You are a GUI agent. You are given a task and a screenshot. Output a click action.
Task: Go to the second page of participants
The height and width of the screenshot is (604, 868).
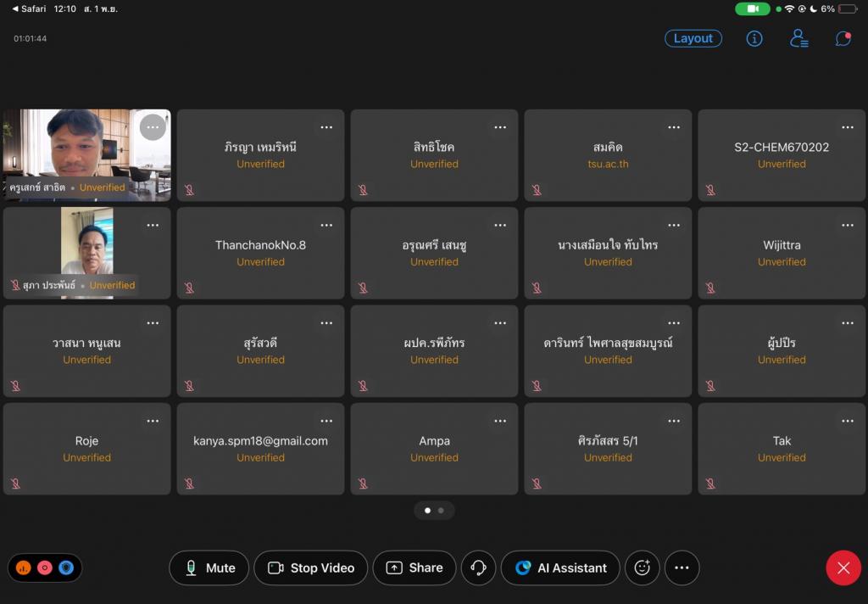pyautogui.click(x=441, y=511)
